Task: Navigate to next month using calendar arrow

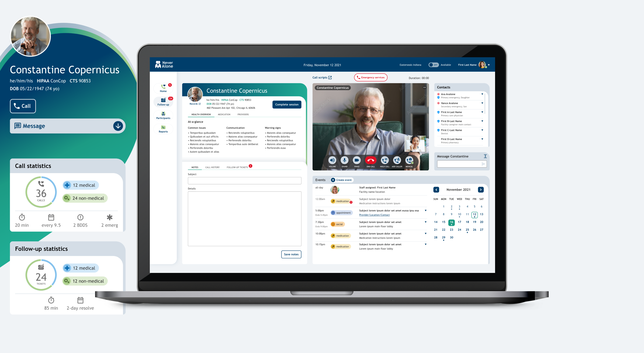Action: click(482, 189)
